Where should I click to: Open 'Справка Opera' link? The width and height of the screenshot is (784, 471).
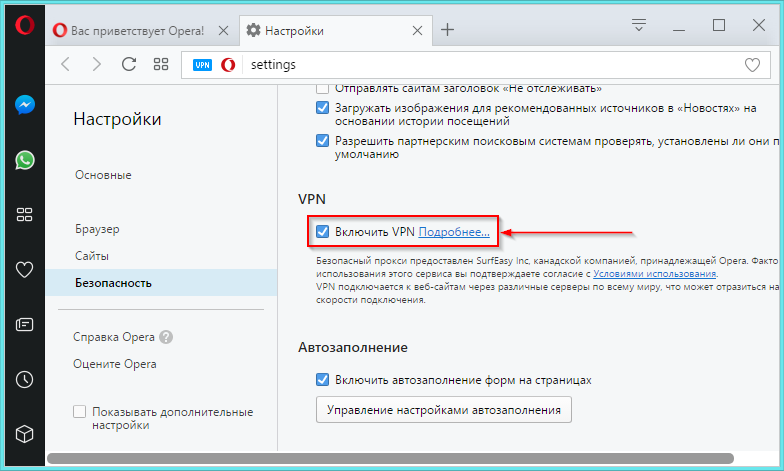coord(114,337)
